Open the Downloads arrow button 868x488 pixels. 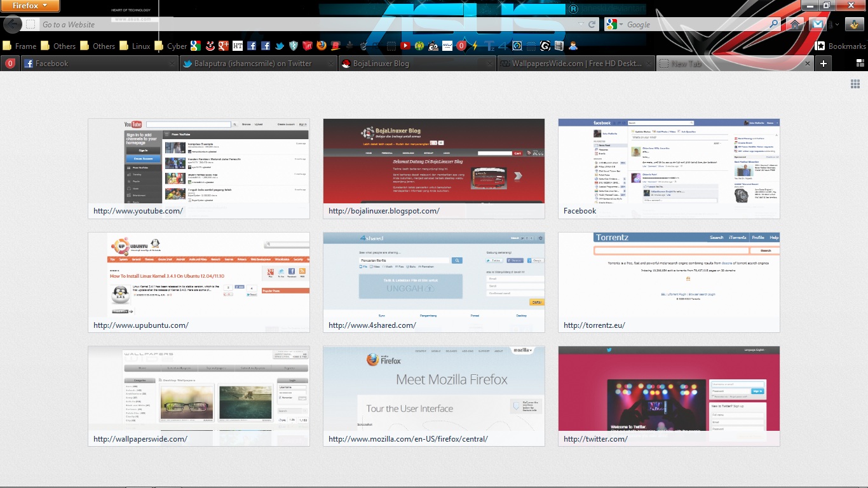click(x=854, y=25)
